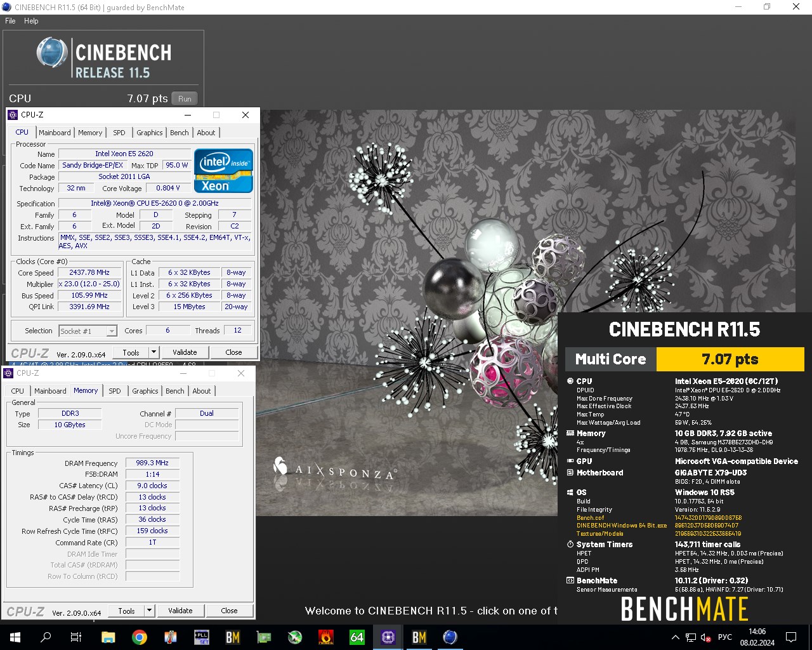Select BenchMate icon between CPU-Z and Cinebench icons

point(419,637)
